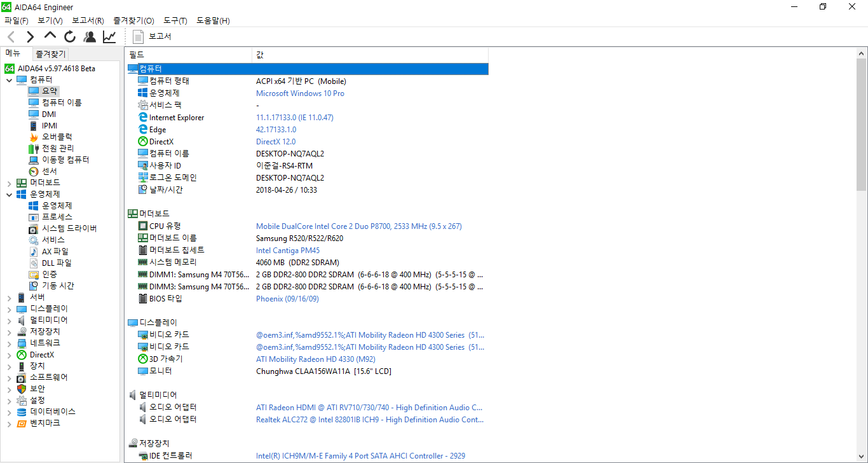
Task: Select 운영체제 Windows logo sub-item in the tree
Action: [x=50, y=205]
